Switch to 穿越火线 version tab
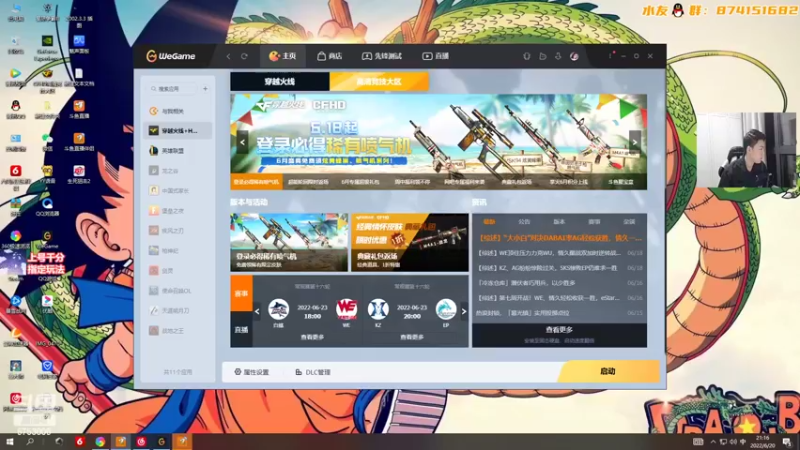This screenshot has width=800, height=450. 280,82
